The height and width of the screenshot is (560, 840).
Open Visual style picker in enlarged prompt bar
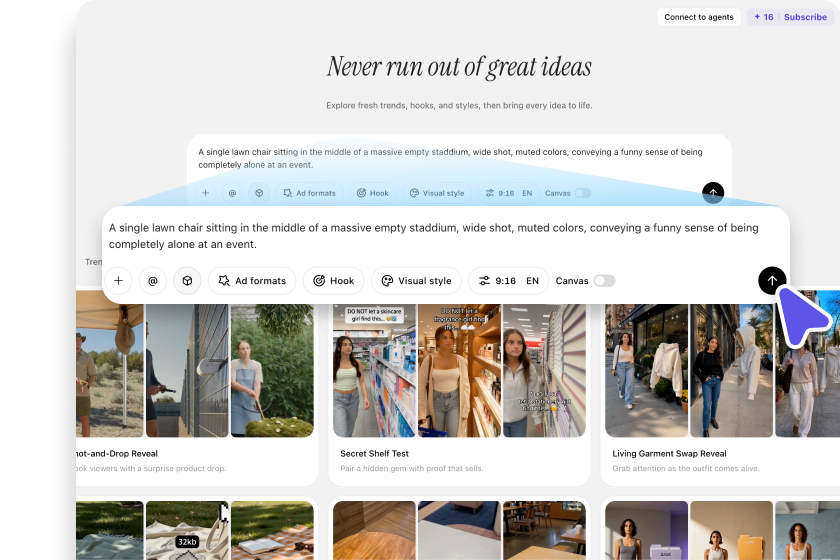416,281
